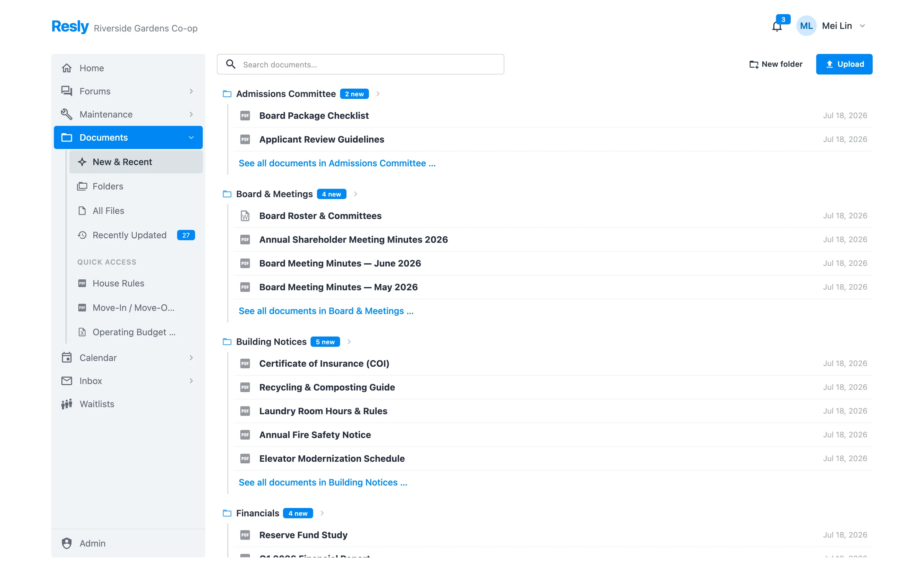
Task: Click Word icon for Board Roster & Committees
Action: click(245, 215)
